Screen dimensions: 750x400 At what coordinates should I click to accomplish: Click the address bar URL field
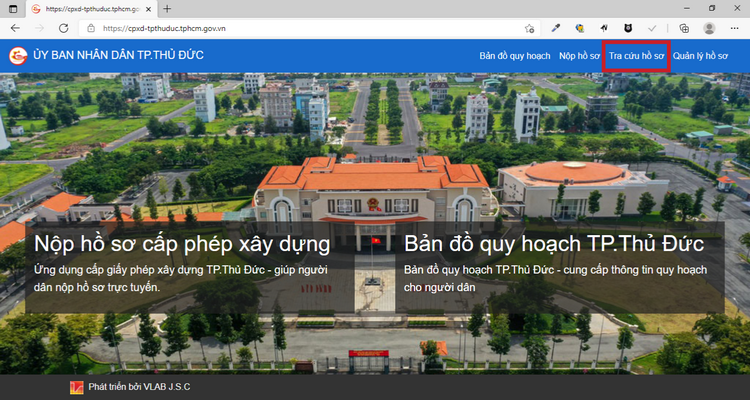[x=309, y=28]
